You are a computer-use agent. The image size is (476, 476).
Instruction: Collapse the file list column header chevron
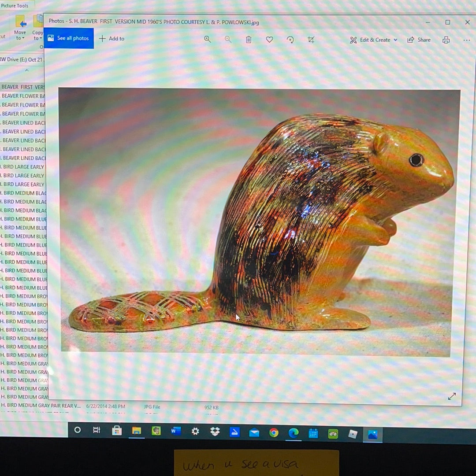coord(26,70)
